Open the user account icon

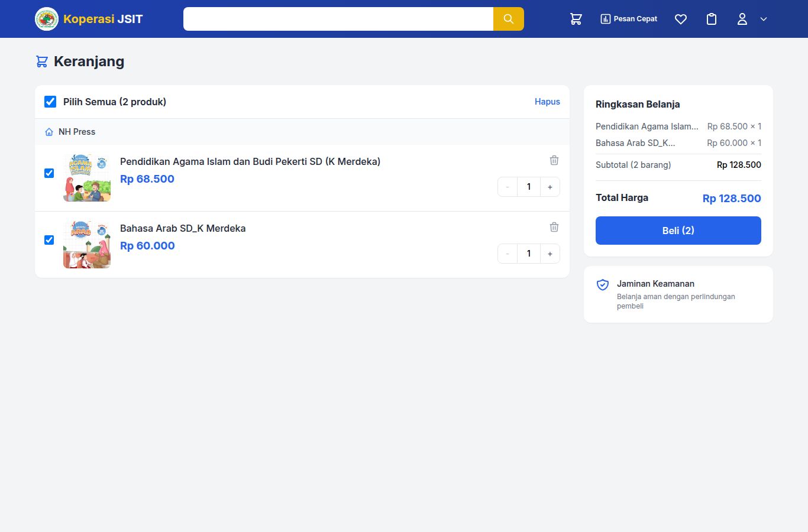(x=742, y=19)
